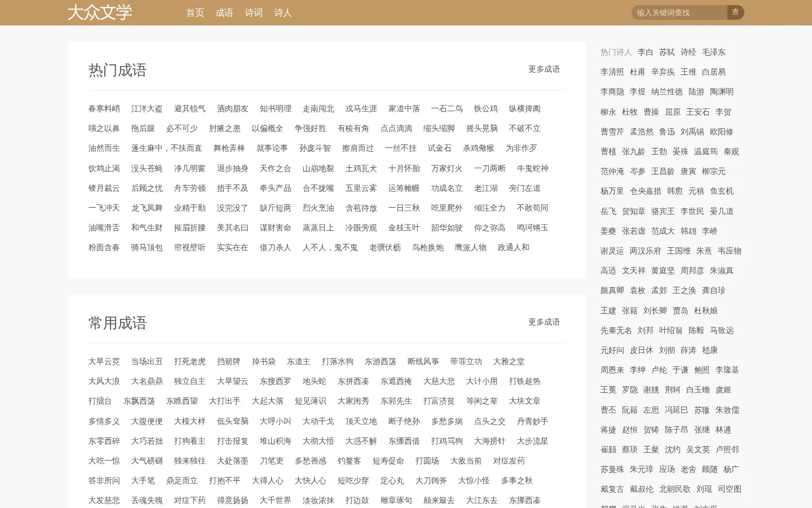View poet 文天祥 in the sidebar

point(634,270)
